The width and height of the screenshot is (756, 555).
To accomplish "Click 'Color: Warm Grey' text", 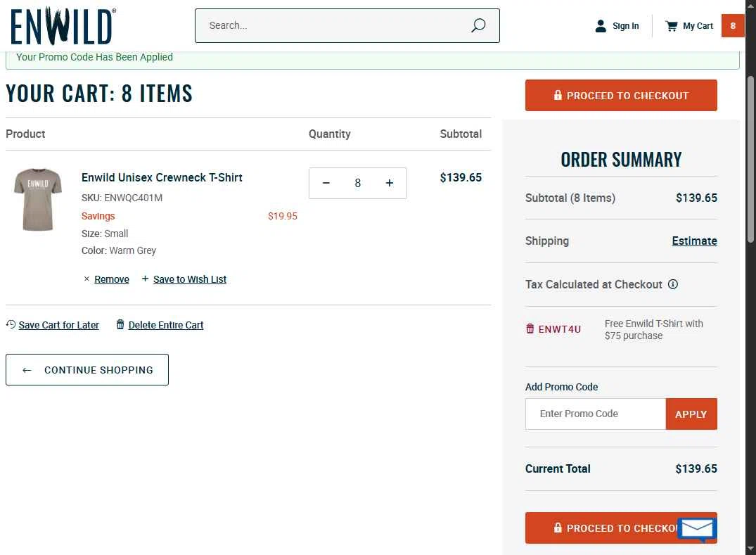I will click(119, 250).
